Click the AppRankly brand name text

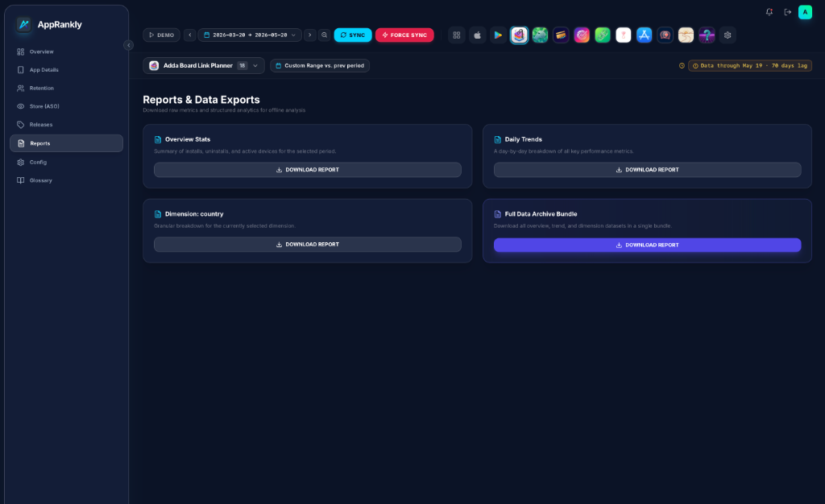click(60, 25)
